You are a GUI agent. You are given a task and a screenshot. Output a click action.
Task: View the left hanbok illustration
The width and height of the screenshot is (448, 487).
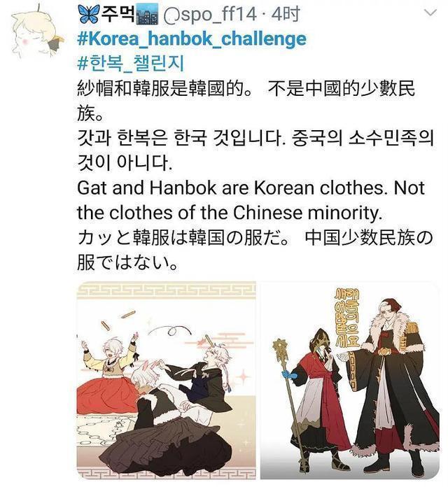coord(166,381)
